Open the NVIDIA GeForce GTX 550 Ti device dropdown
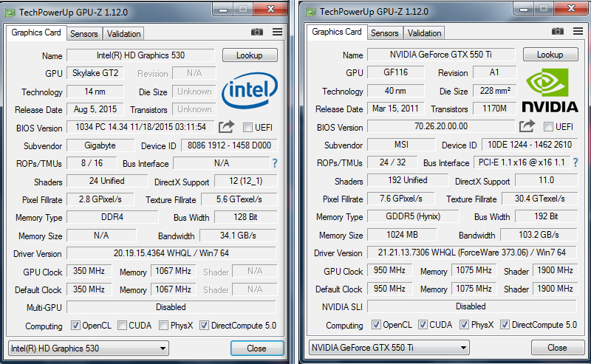Image resolution: width=591 pixels, height=364 pixels. 389,348
